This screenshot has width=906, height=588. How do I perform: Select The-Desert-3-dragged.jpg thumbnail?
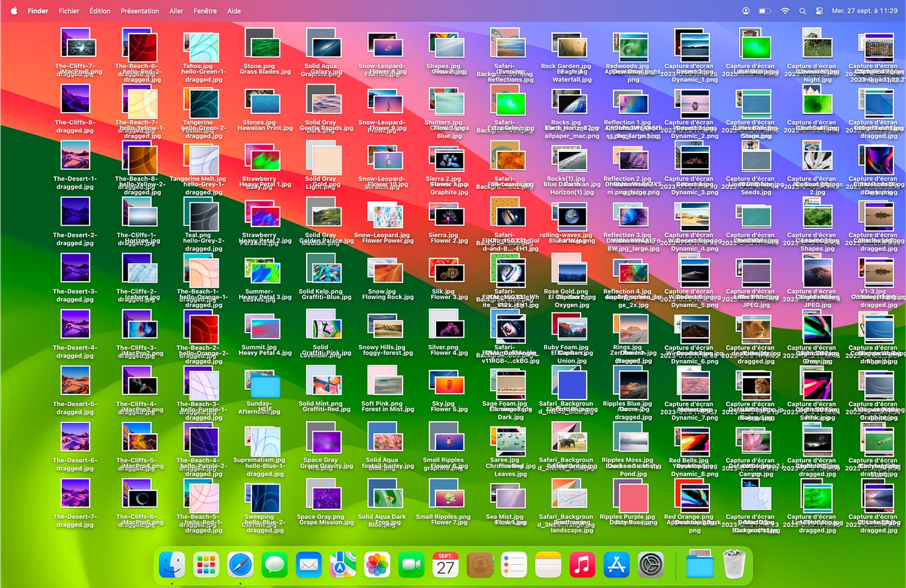click(x=75, y=268)
